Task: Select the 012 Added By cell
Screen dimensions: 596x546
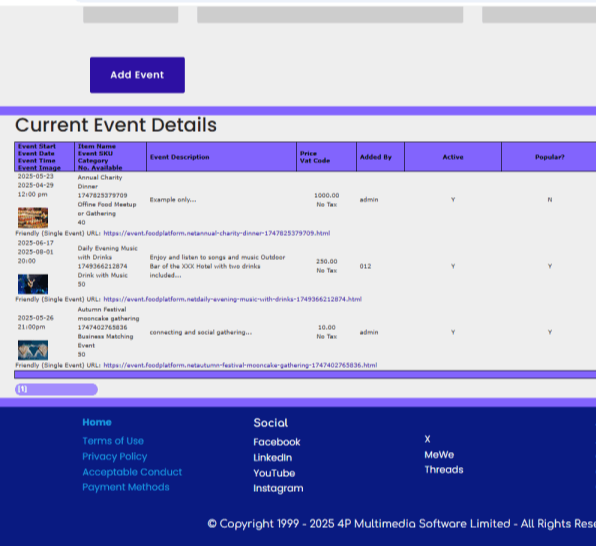Action: point(365,266)
